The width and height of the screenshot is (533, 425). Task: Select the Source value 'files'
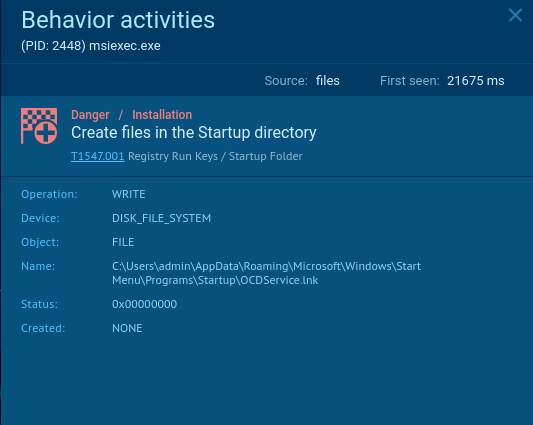point(328,81)
